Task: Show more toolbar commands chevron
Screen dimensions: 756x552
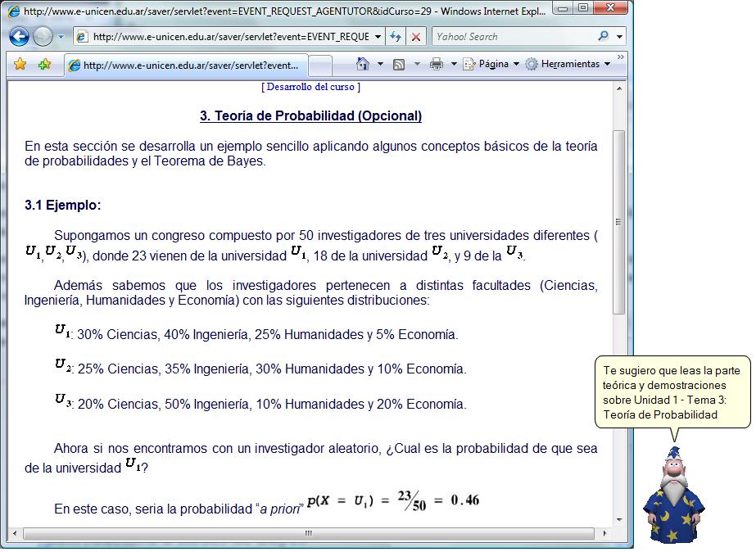Action: (x=621, y=57)
